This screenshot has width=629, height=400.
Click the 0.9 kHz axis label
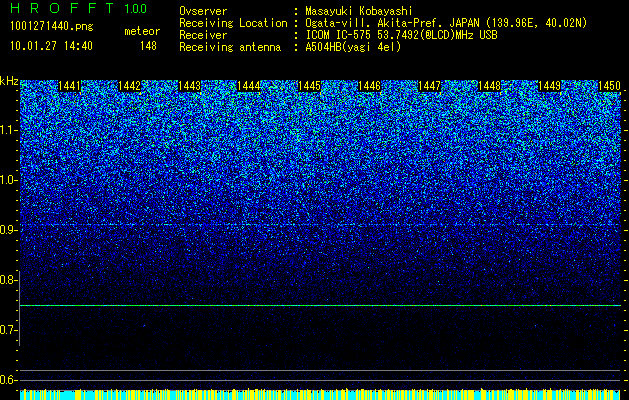click(x=8, y=230)
